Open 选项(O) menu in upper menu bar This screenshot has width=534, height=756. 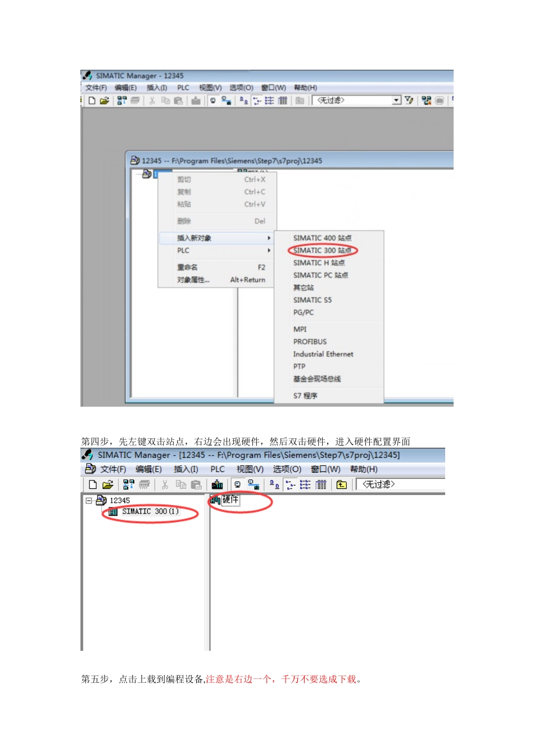coord(241,88)
